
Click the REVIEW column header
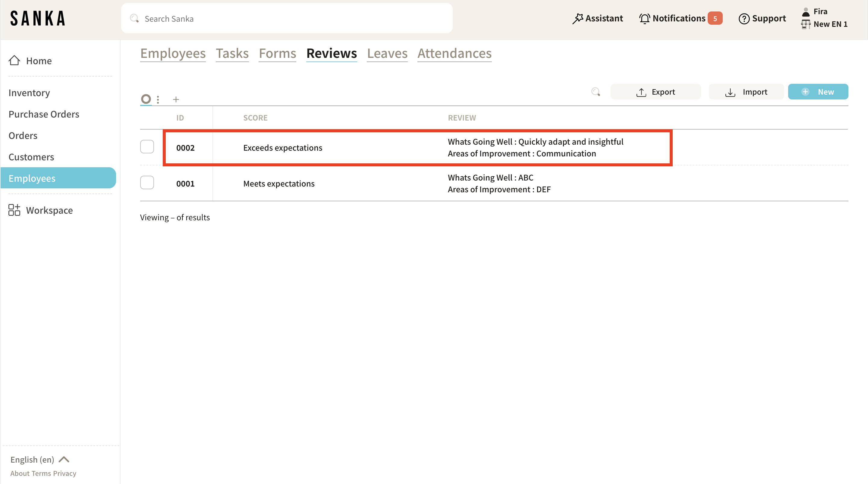click(462, 118)
